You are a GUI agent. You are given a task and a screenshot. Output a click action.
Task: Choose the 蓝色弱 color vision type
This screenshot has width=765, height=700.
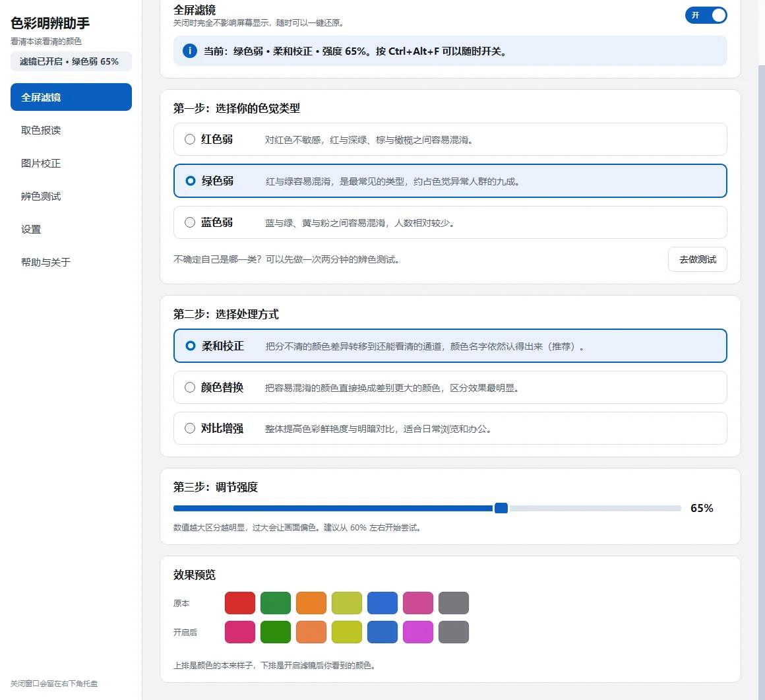[450, 222]
